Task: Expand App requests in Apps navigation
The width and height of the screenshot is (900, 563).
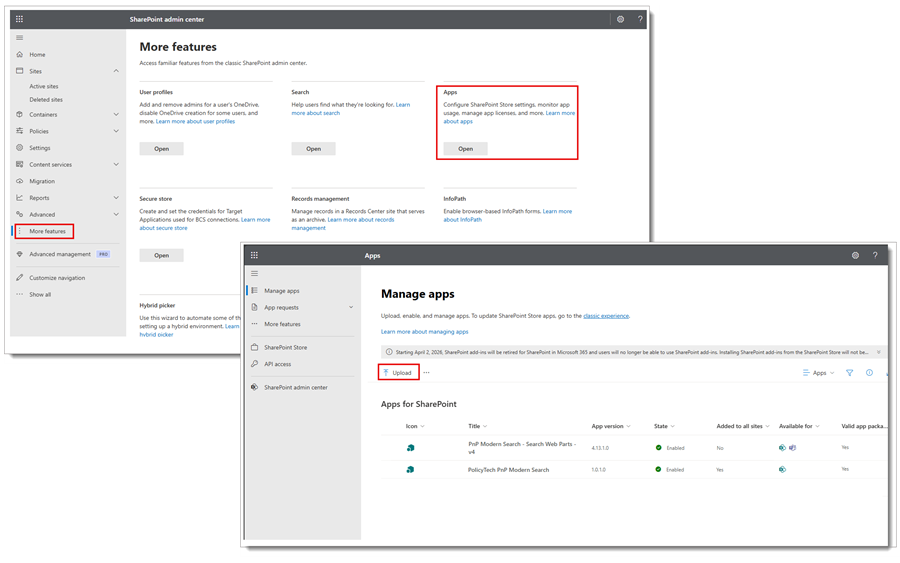Action: tap(351, 307)
